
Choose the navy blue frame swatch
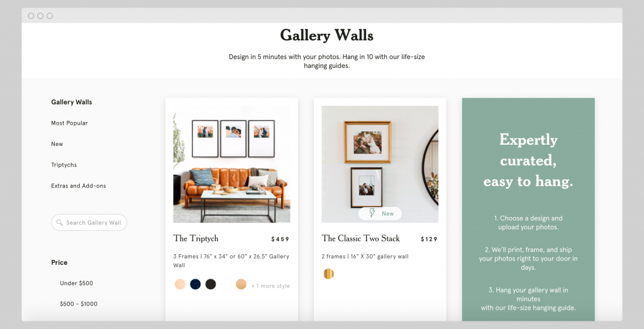[196, 284]
